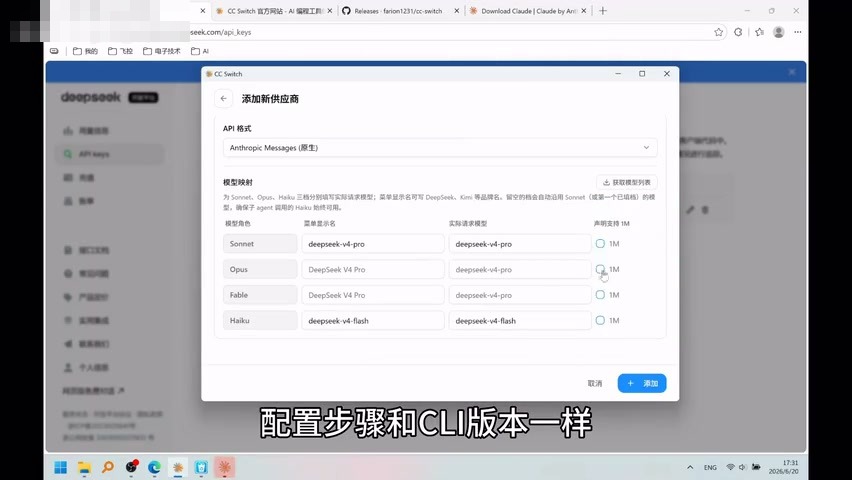
Task: Open the Claude app on taskbar
Action: point(224,467)
